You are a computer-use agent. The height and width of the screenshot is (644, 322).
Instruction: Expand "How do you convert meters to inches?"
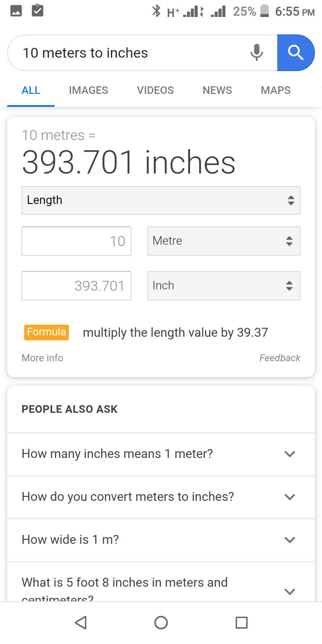[161, 497]
